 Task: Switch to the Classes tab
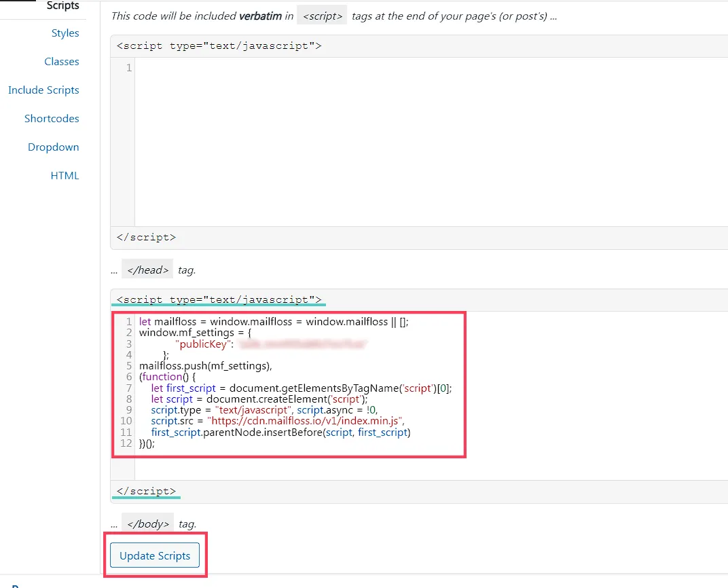point(62,61)
